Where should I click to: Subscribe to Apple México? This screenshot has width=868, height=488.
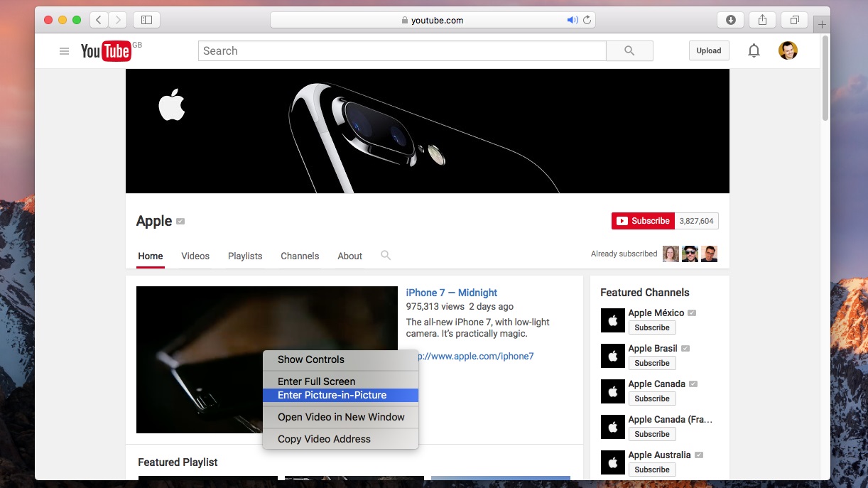pyautogui.click(x=652, y=327)
